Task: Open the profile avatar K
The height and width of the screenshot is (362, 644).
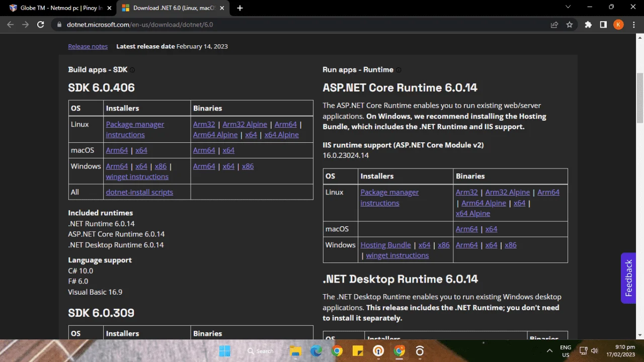Action: (618, 24)
